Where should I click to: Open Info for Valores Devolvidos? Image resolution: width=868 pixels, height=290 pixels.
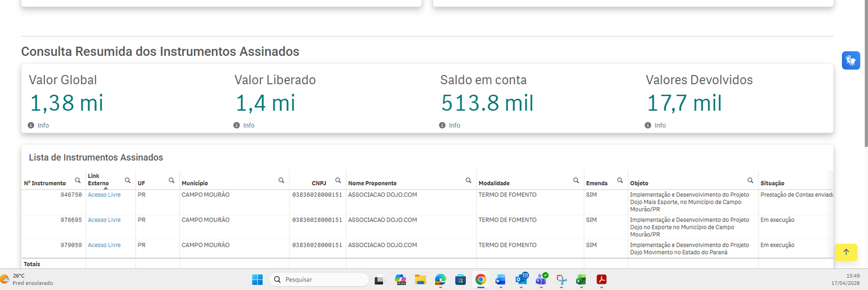coord(648,125)
